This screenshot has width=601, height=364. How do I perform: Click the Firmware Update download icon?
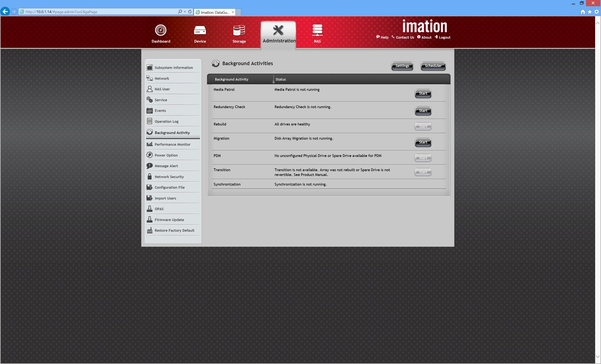(x=149, y=219)
